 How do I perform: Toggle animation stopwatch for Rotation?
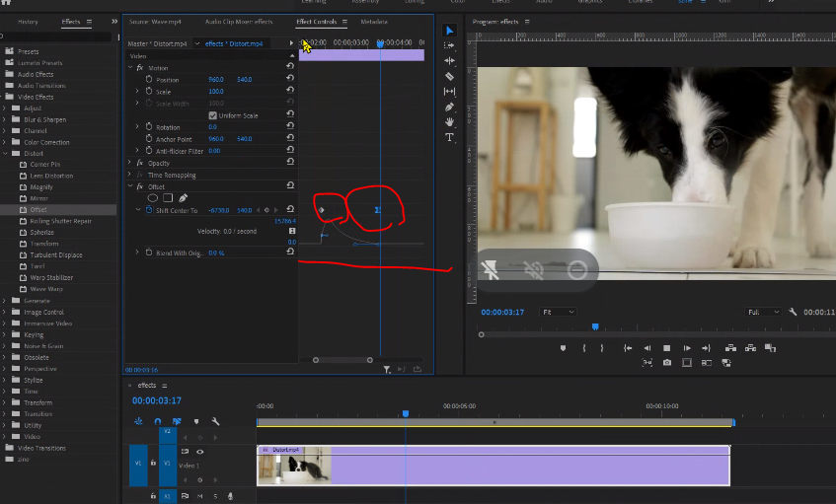[x=149, y=127]
